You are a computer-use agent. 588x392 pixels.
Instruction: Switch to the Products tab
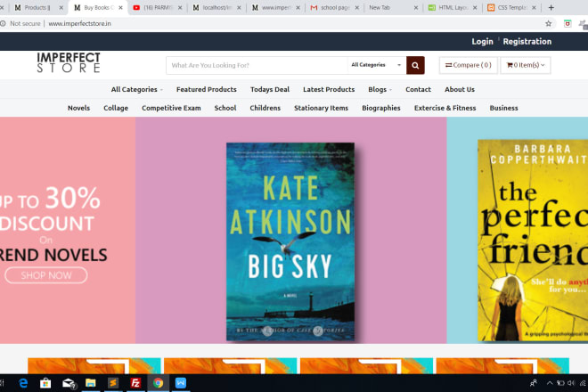pyautogui.click(x=37, y=7)
